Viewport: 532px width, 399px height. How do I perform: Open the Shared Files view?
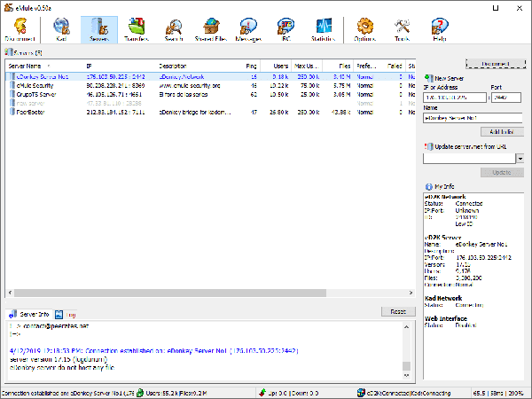pos(211,29)
